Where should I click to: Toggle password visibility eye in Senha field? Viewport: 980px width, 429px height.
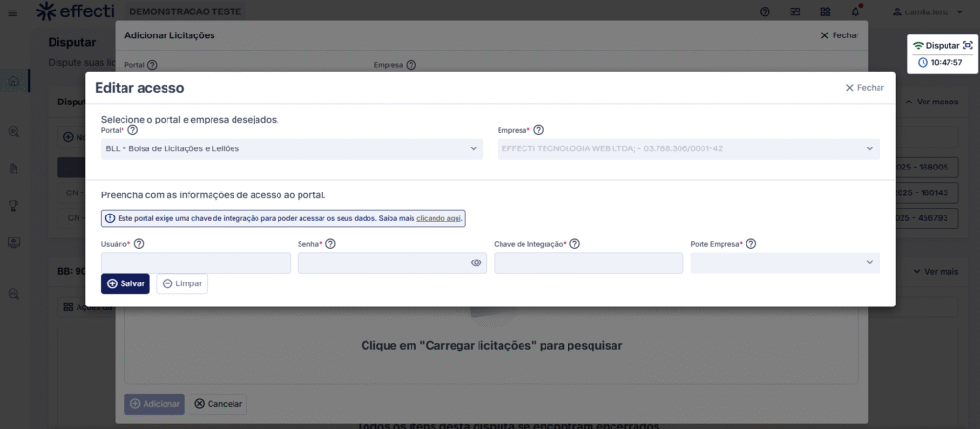click(x=476, y=262)
